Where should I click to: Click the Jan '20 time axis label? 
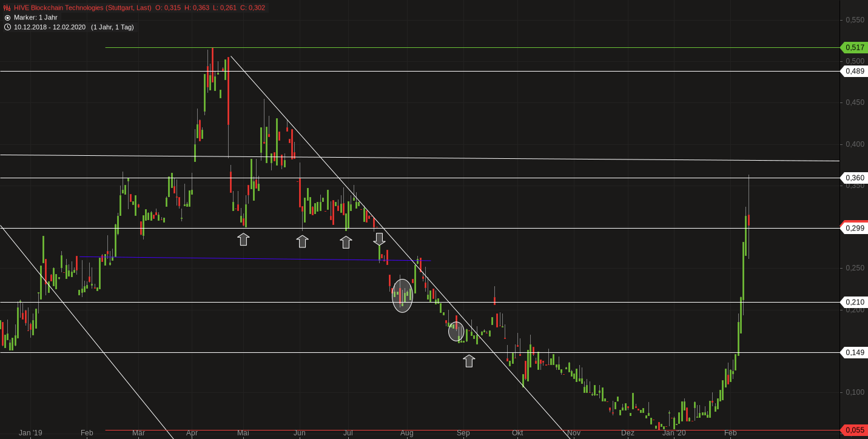(674, 433)
